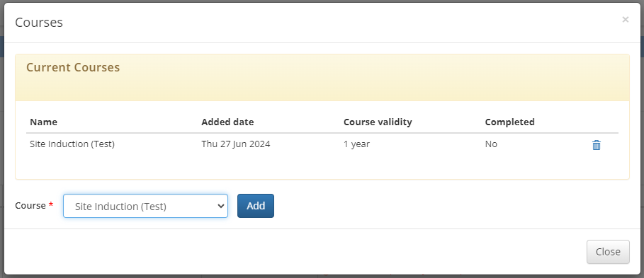Click the Close button in the footer
This screenshot has height=278, width=644.
pyautogui.click(x=608, y=252)
